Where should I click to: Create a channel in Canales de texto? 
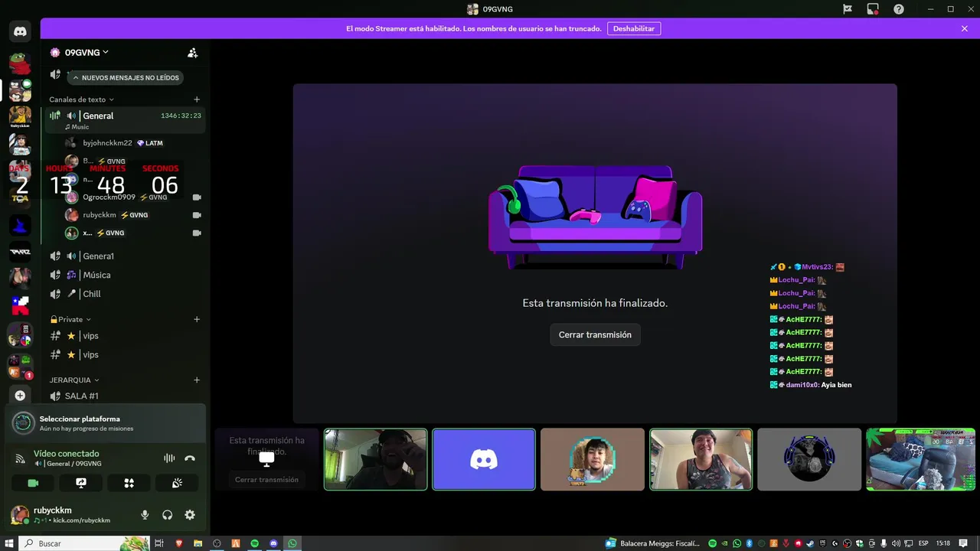click(197, 99)
